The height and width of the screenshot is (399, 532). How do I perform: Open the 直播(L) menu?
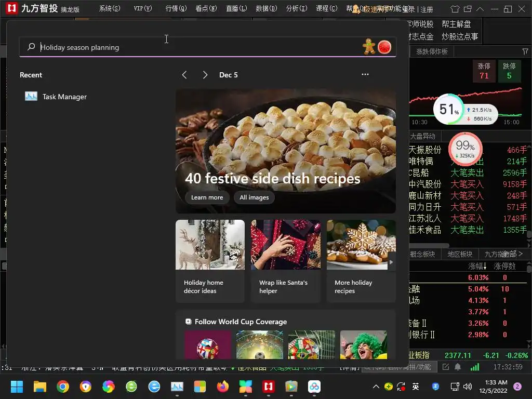pos(236,8)
